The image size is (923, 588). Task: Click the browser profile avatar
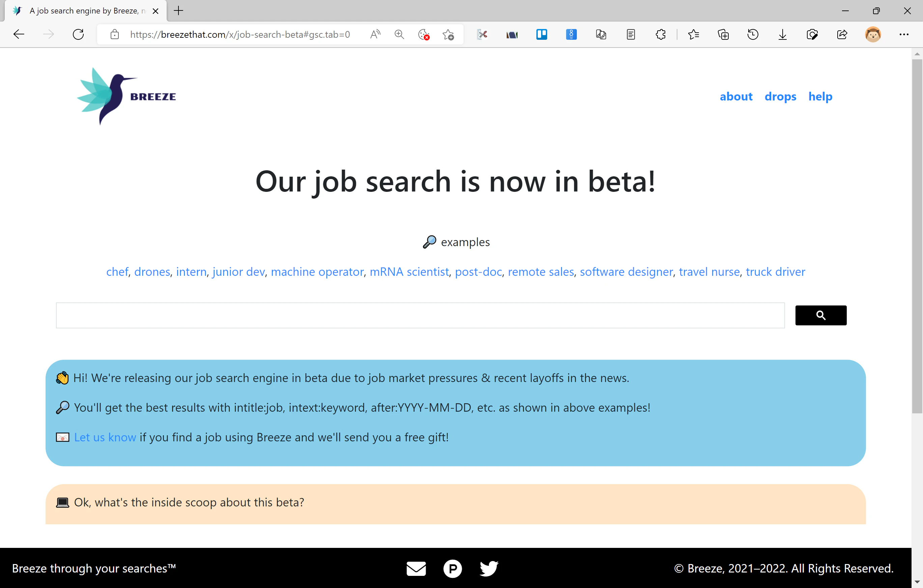(x=873, y=34)
